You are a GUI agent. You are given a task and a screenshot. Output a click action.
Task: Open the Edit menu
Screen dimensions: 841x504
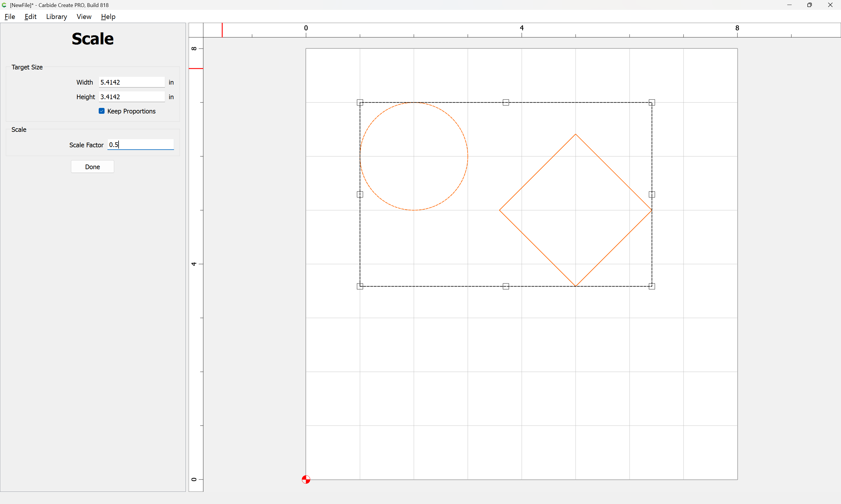(31, 17)
